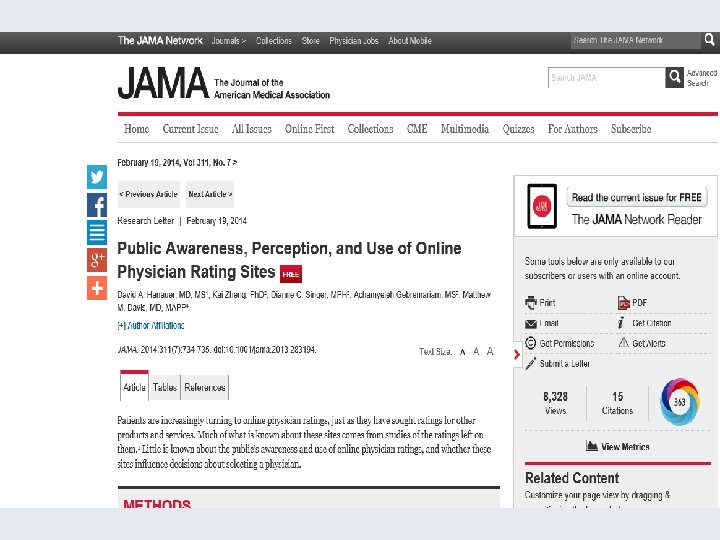Open About Mobile link
The image size is (720, 540).
tap(410, 41)
